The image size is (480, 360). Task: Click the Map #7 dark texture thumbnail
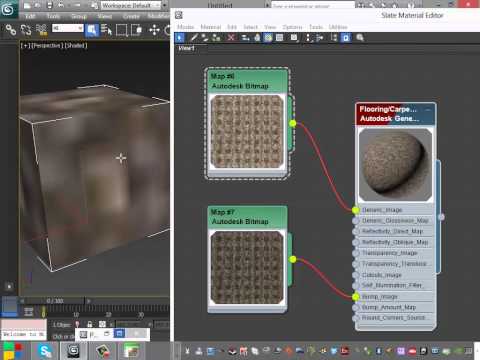pos(247,268)
